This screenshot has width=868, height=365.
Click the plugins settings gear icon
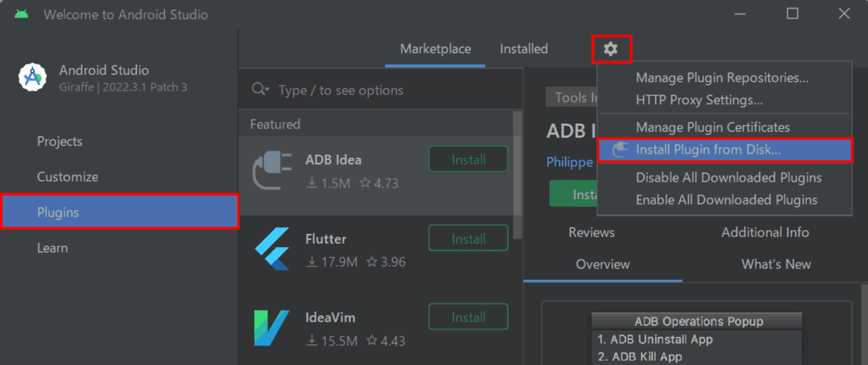[611, 49]
